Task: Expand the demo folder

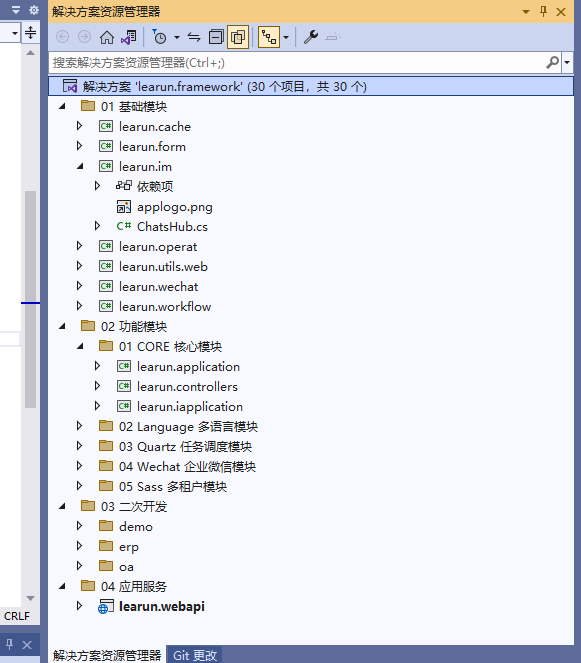Action: pos(79,526)
